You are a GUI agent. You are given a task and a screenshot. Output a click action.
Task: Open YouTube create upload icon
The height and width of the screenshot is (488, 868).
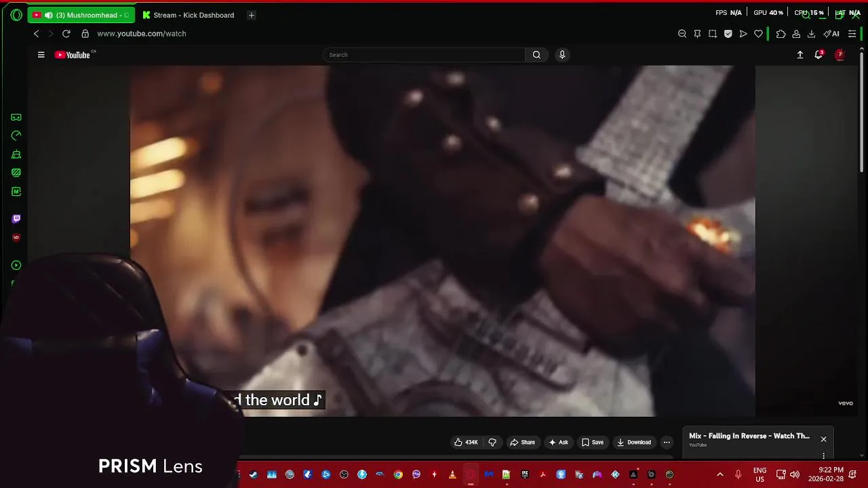800,55
